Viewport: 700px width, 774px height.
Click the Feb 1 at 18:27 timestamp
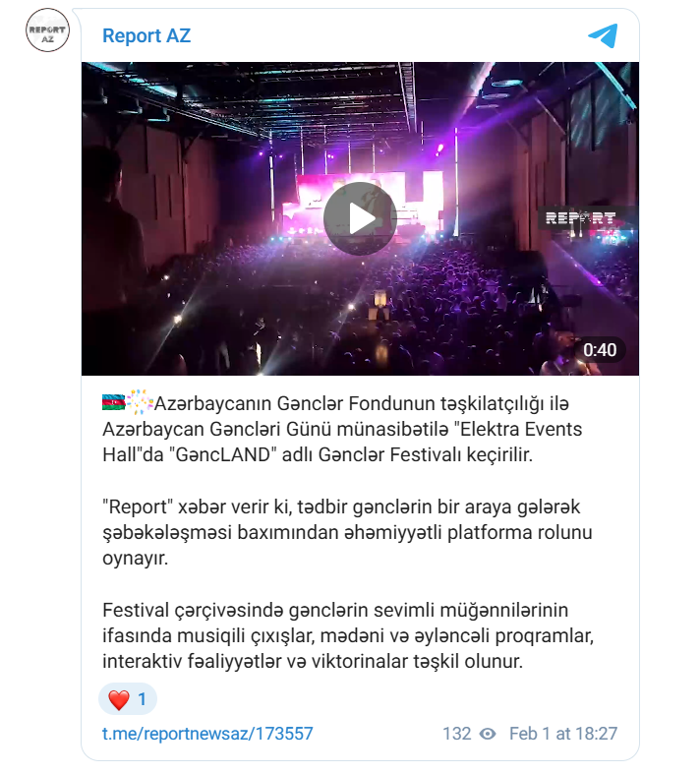[563, 734]
